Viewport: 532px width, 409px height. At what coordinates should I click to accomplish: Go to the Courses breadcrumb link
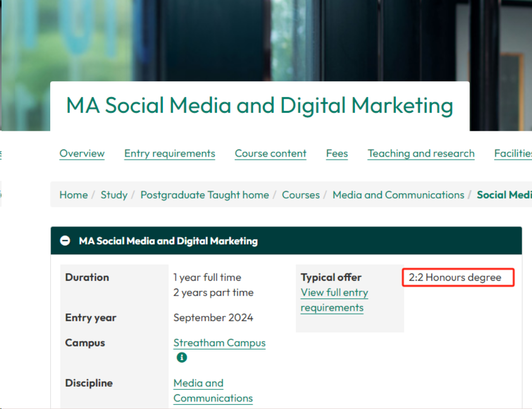pos(300,195)
